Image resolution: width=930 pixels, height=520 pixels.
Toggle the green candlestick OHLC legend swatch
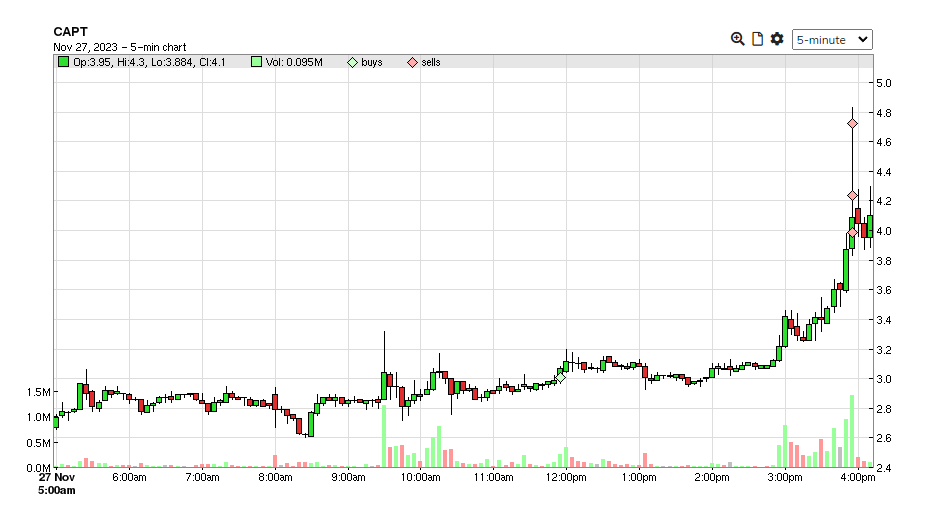click(63, 62)
